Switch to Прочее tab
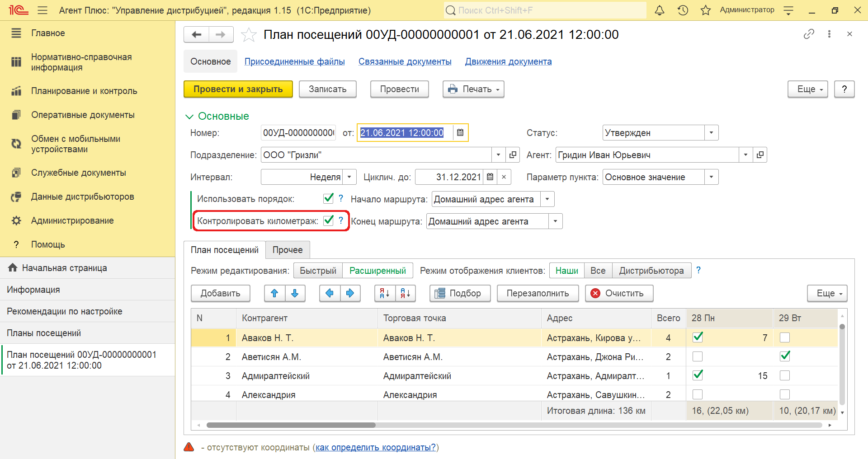Screen dimensions: 868x459 pos(288,250)
